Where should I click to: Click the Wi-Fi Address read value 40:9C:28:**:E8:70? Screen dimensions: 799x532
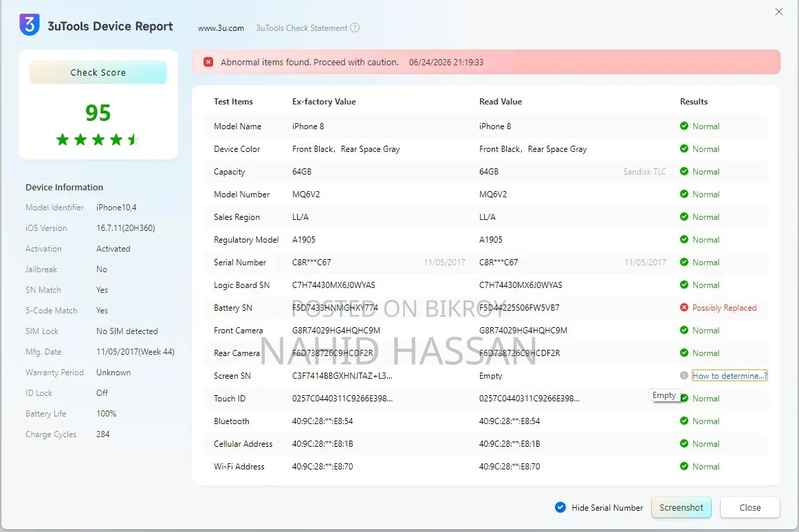510,467
